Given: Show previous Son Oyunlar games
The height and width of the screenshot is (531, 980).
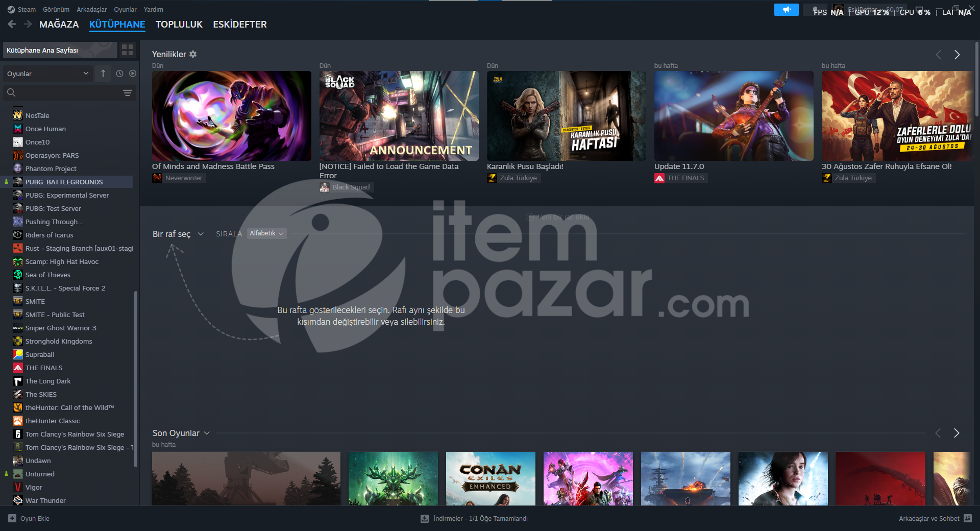Looking at the screenshot, I should point(938,433).
